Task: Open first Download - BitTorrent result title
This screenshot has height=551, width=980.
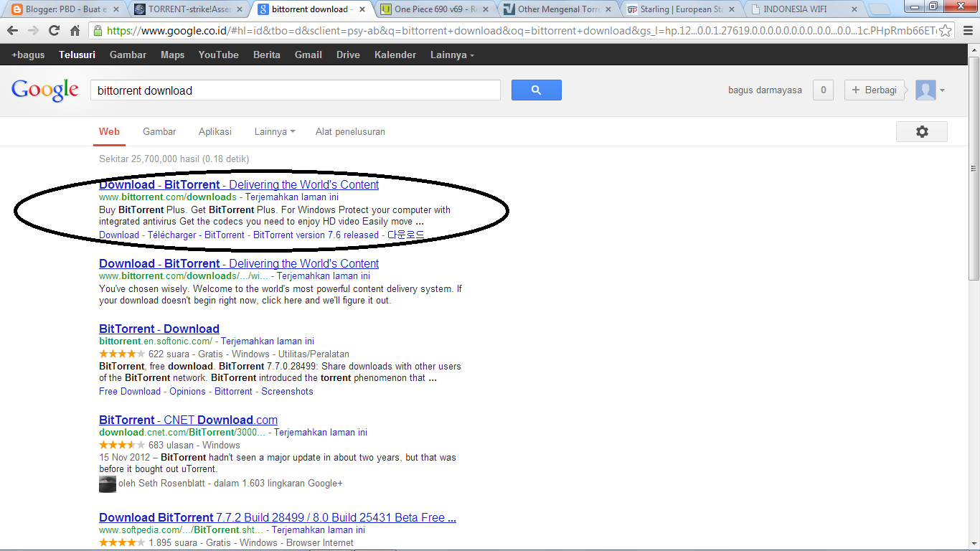Action: click(239, 184)
